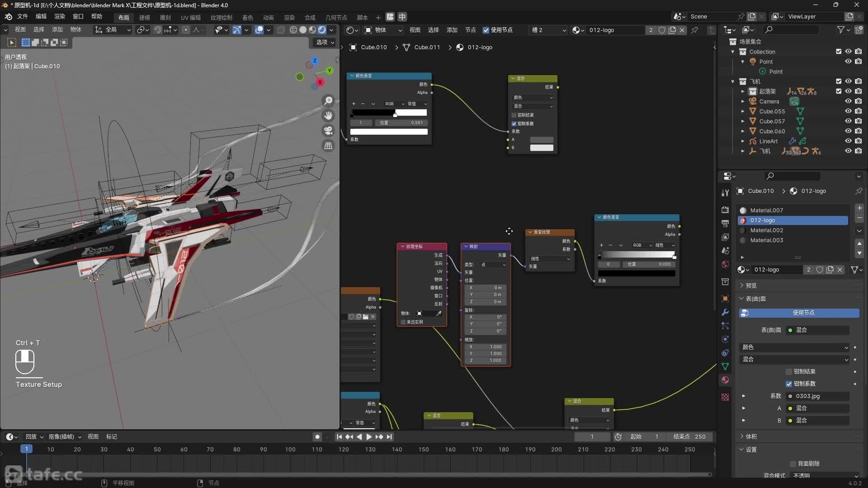Select Material.007 in the material list
This screenshot has width=868, height=488.
coord(793,211)
